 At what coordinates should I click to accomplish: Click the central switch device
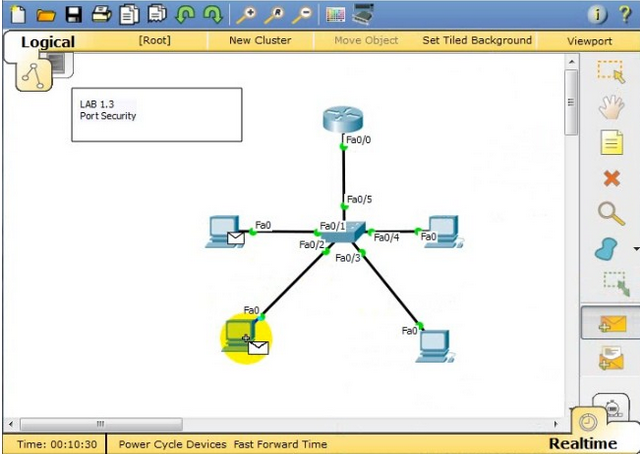click(347, 233)
